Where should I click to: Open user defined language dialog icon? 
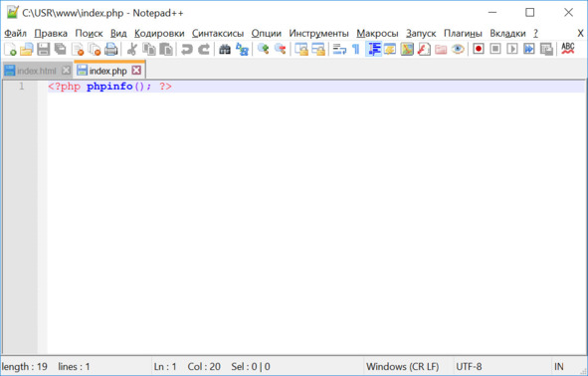tap(390, 49)
